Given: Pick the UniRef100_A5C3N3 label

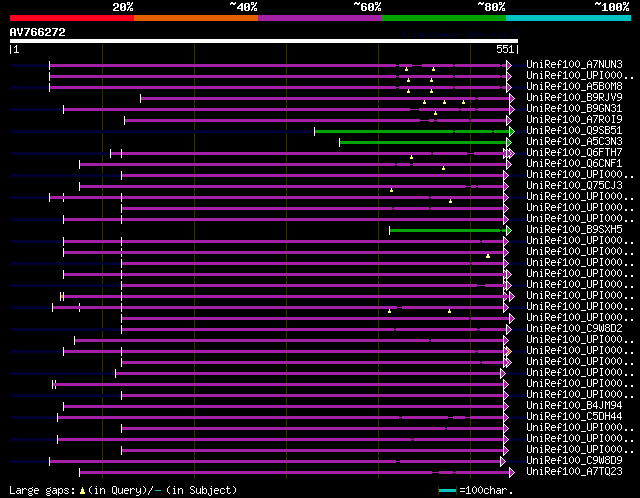Looking at the screenshot, I should 574,142.
